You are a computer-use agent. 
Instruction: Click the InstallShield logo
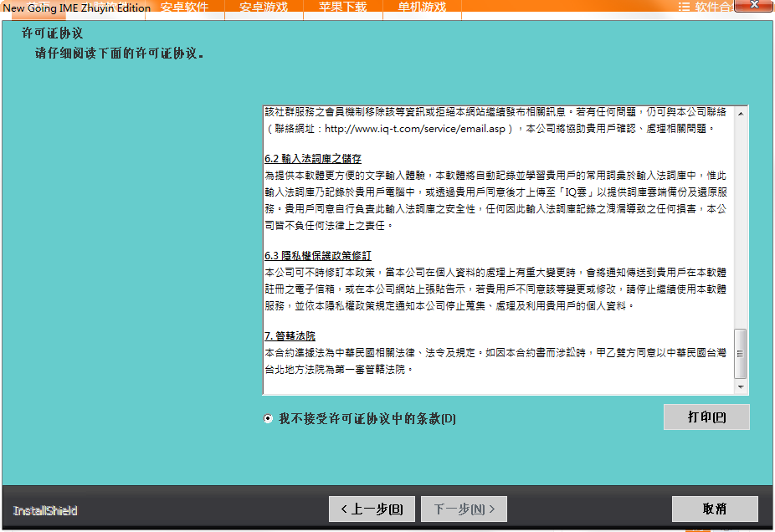click(45, 510)
